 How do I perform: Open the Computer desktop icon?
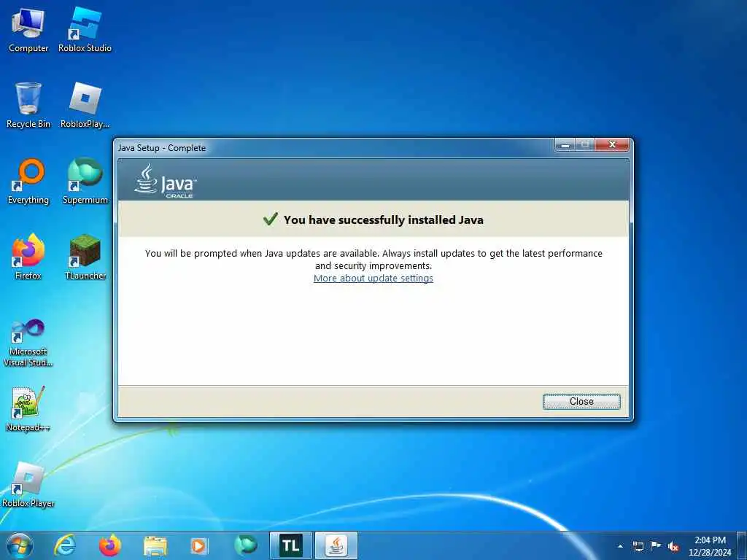tap(28, 29)
